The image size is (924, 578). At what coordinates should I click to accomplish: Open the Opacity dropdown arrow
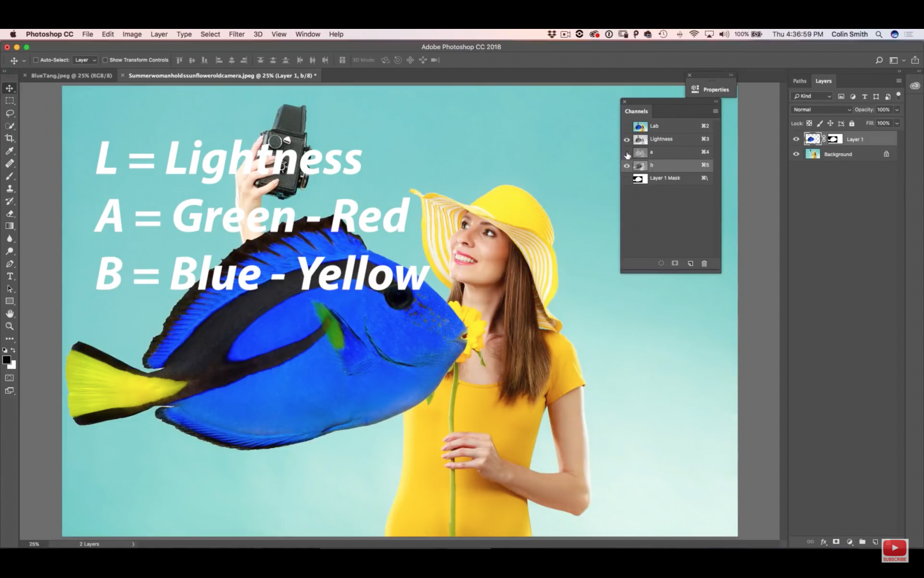click(x=897, y=109)
